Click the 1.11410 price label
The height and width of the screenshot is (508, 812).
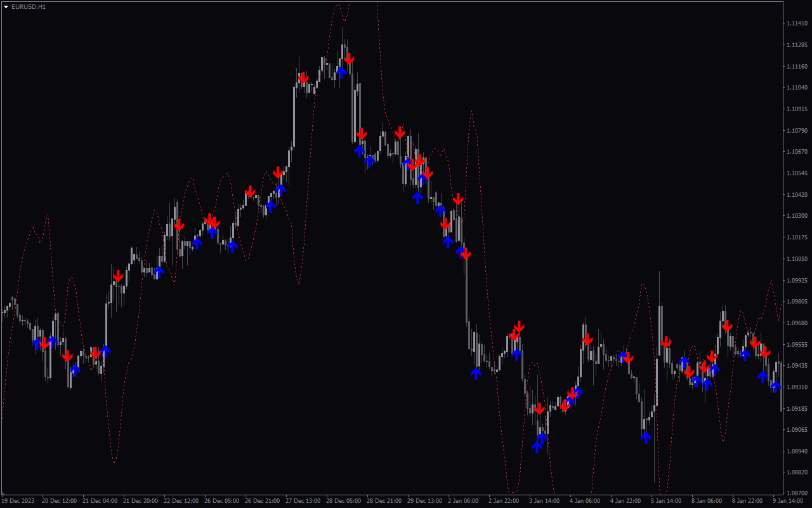pos(797,23)
